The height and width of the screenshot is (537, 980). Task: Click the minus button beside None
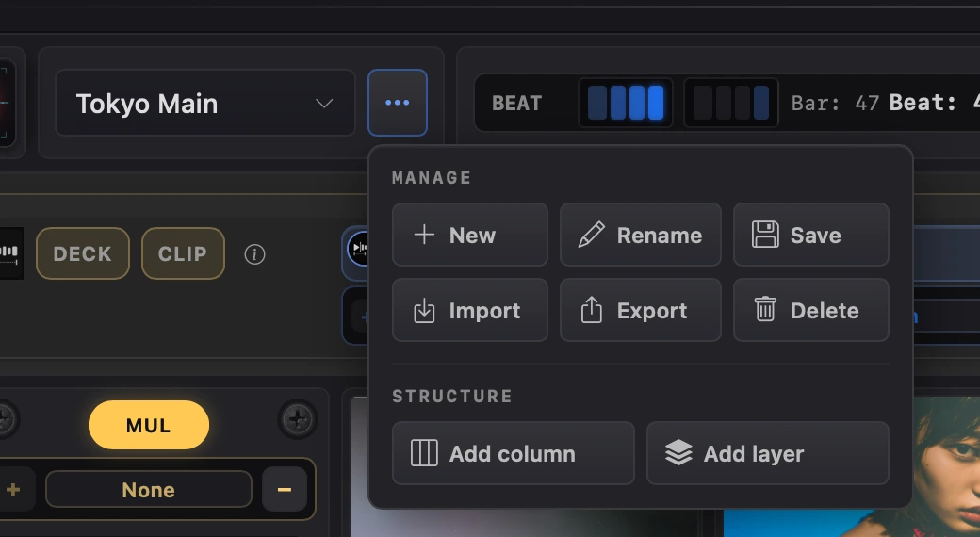coord(285,490)
